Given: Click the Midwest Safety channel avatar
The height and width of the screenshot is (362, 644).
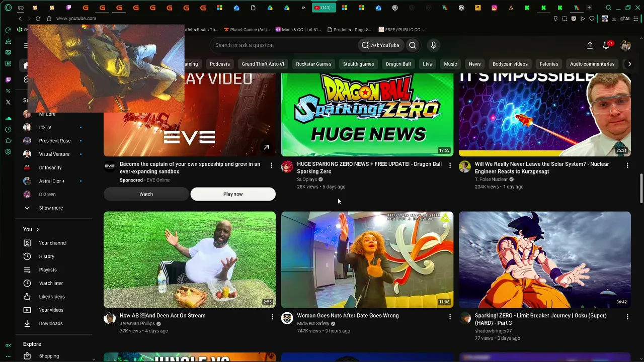Looking at the screenshot, I should (287, 318).
